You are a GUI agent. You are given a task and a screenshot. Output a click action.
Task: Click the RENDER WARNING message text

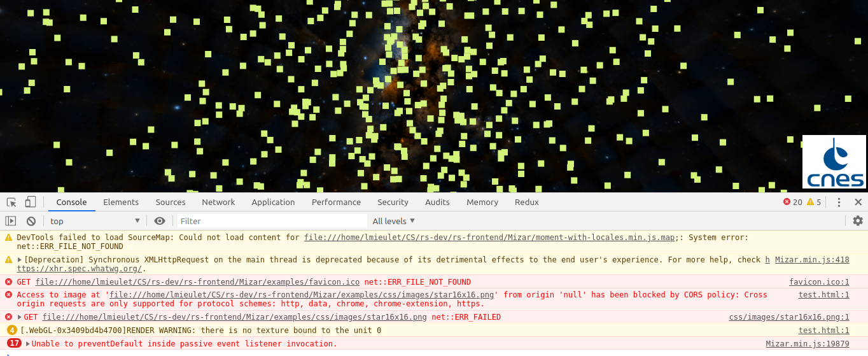(x=200, y=331)
